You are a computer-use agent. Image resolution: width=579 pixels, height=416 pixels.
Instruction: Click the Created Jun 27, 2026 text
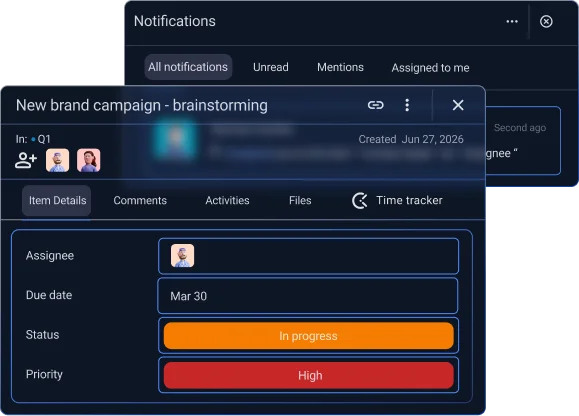pyautogui.click(x=411, y=139)
